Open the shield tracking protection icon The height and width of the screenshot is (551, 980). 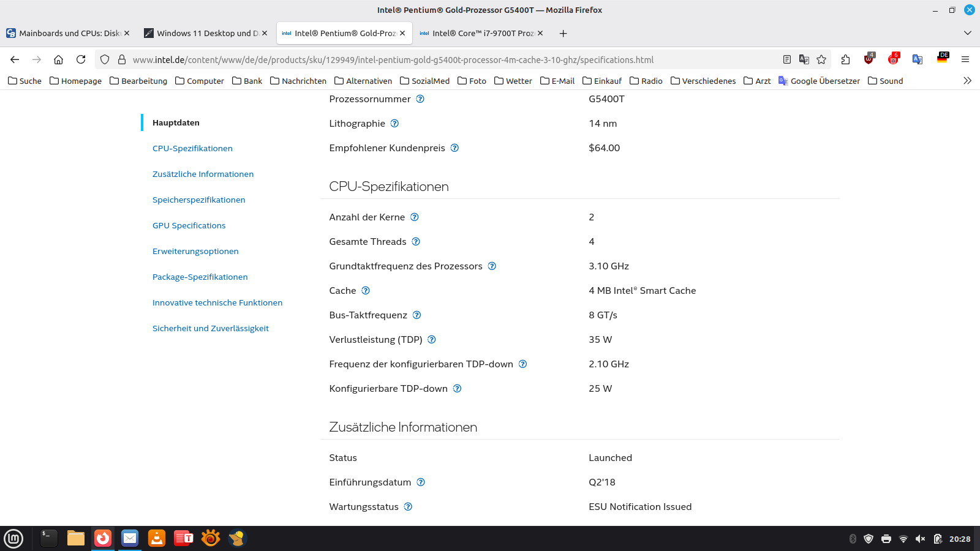point(105,59)
